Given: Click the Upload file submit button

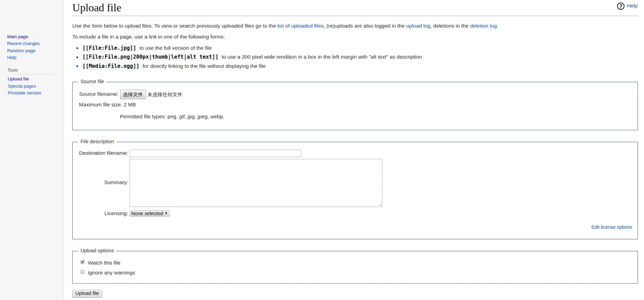Looking at the screenshot, I should pos(87,293).
